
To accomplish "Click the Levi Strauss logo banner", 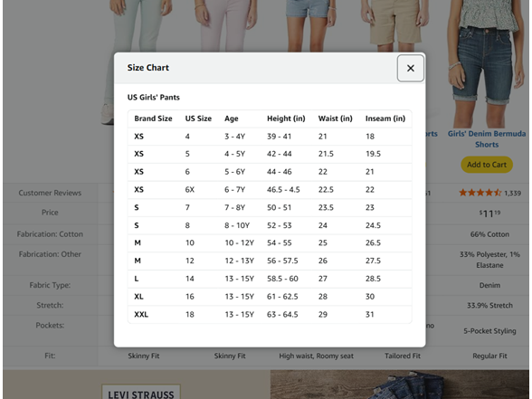I will point(141,392).
